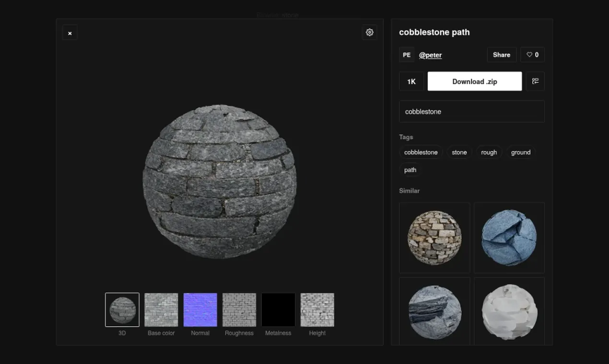Select the cobblestone tag
Screen dimensions: 609x364
click(x=421, y=152)
